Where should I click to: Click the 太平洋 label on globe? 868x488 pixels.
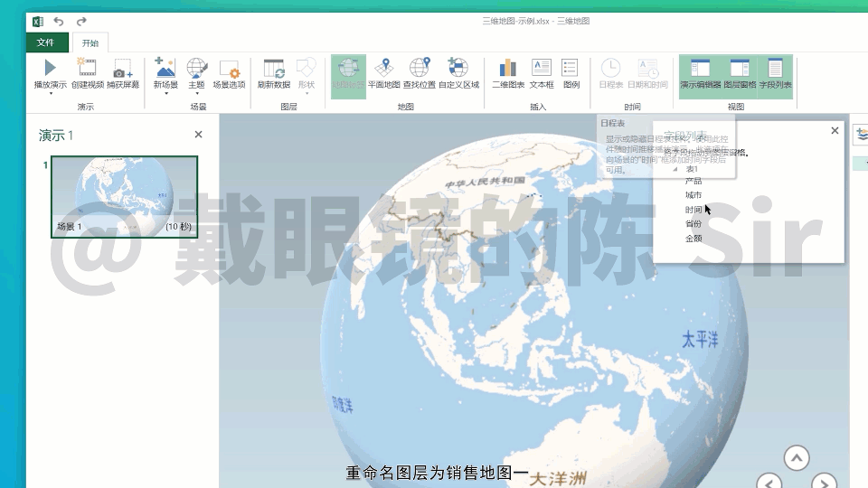tap(700, 339)
